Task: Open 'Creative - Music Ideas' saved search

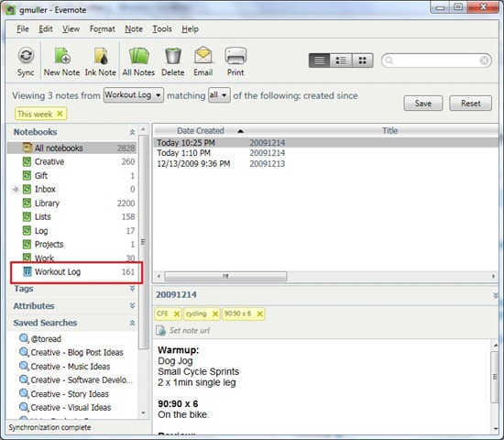Action: click(x=64, y=367)
